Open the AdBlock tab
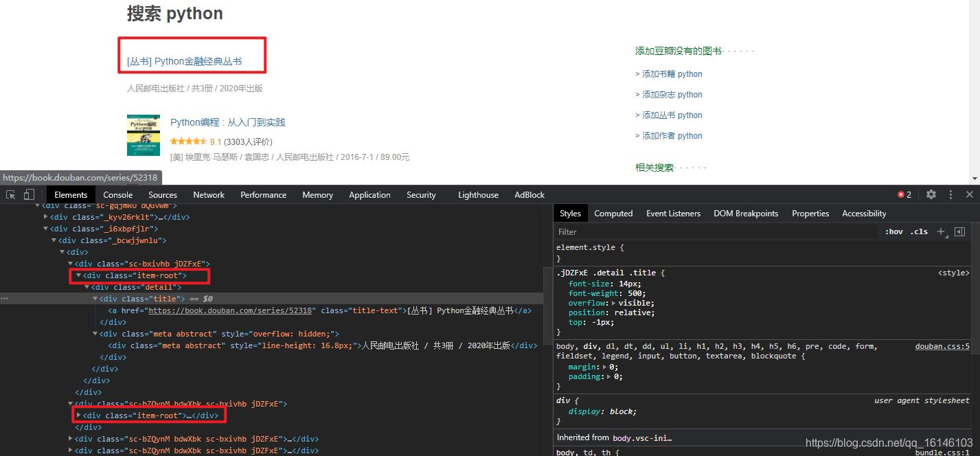The width and height of the screenshot is (980, 456). 529,195
